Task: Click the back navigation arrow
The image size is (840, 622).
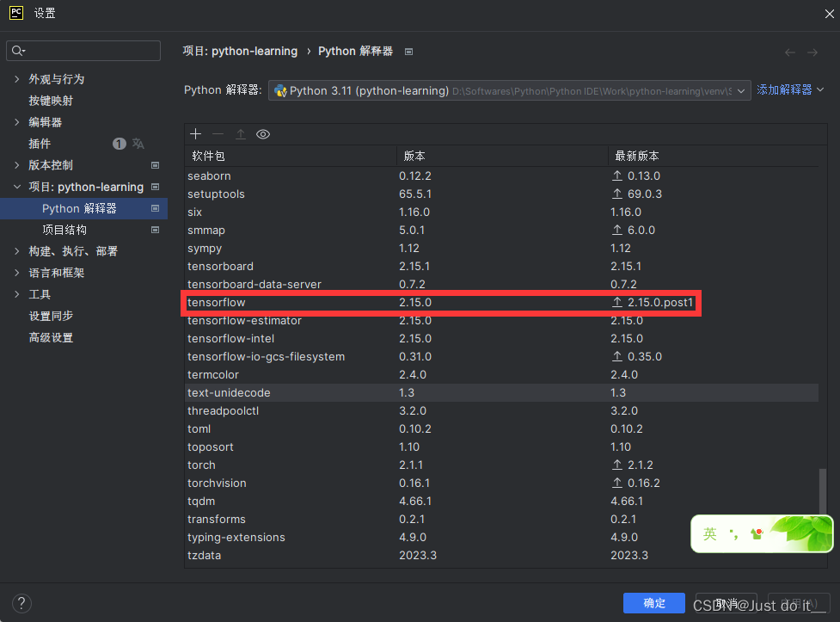Action: coord(789,52)
